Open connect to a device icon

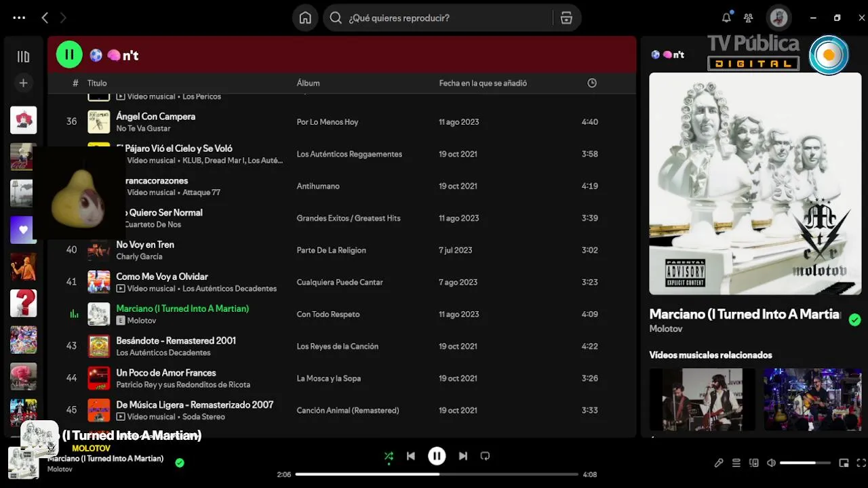pyautogui.click(x=754, y=463)
